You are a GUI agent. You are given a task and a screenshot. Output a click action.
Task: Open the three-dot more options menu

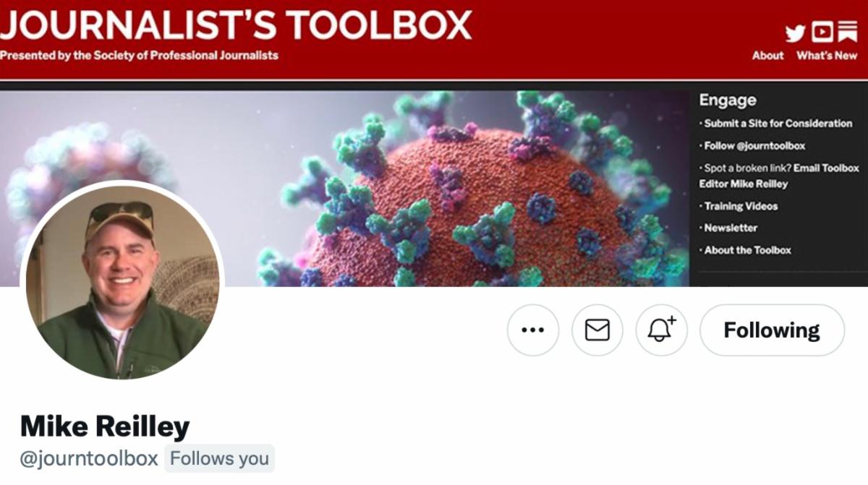[x=533, y=330]
